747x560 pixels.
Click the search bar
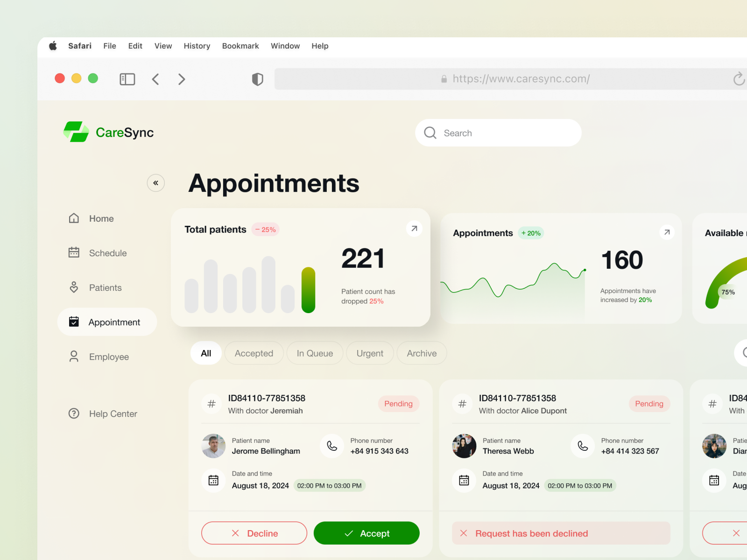coord(498,133)
